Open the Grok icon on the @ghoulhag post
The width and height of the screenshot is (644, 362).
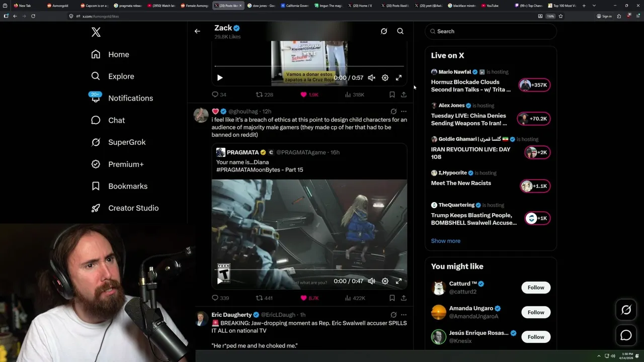click(x=393, y=112)
